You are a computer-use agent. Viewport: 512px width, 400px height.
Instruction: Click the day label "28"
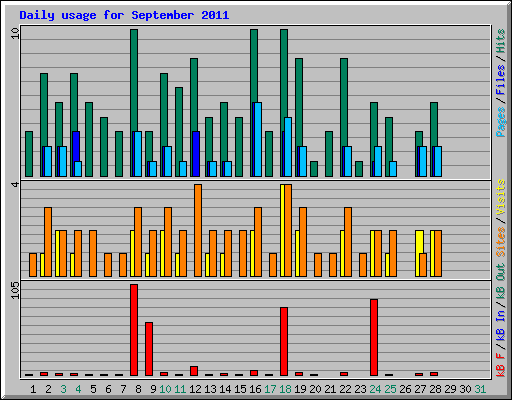pyautogui.click(x=435, y=389)
